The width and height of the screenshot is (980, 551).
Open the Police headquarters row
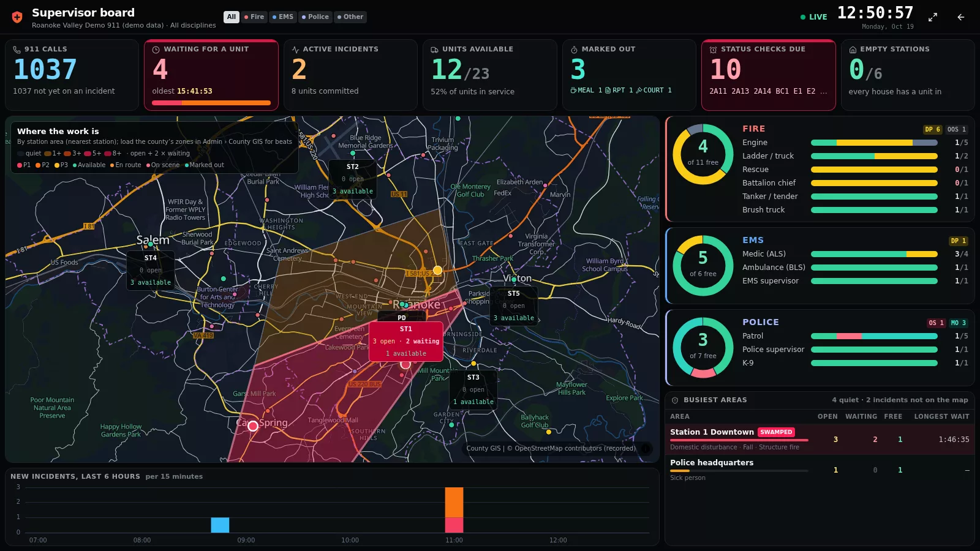coord(820,470)
